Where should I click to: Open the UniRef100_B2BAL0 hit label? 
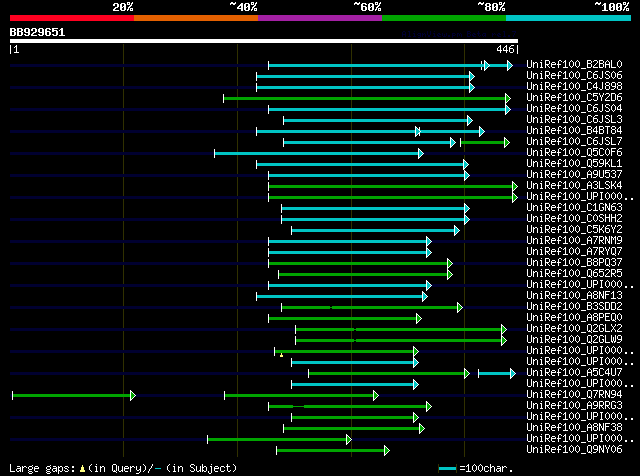[574, 65]
